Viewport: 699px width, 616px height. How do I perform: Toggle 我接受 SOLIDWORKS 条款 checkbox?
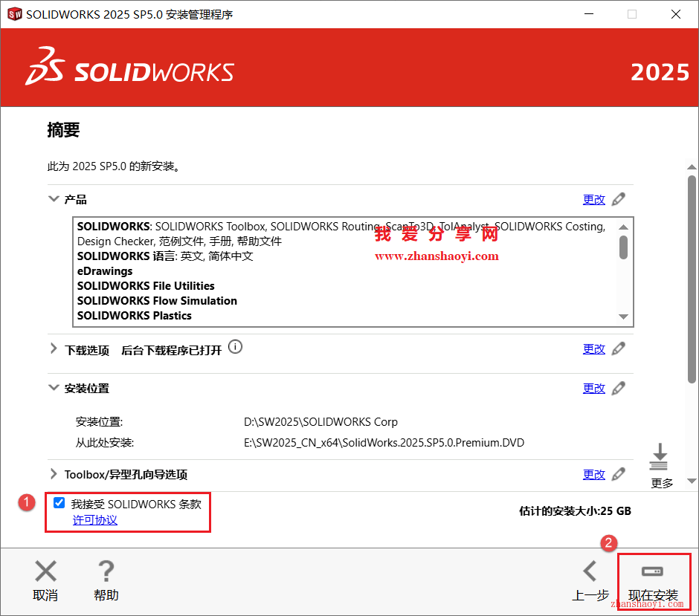click(59, 503)
